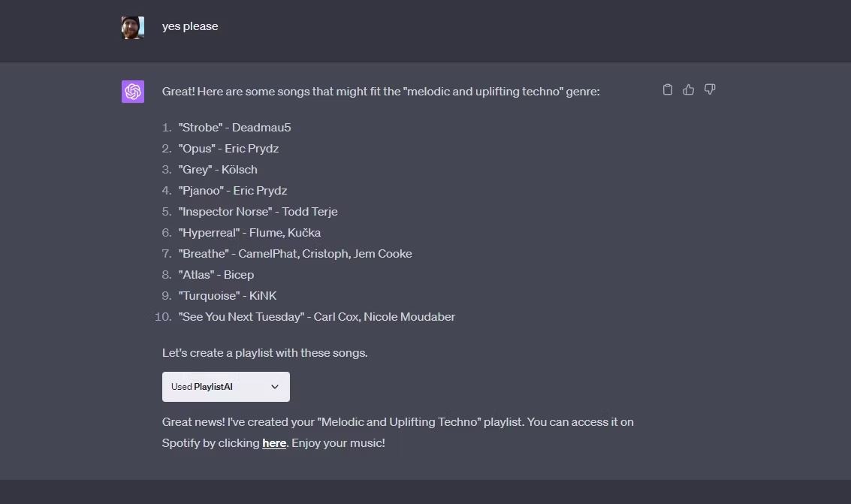Click the purple ChatGPT logo avatar
The image size is (851, 504).
pyautogui.click(x=133, y=92)
